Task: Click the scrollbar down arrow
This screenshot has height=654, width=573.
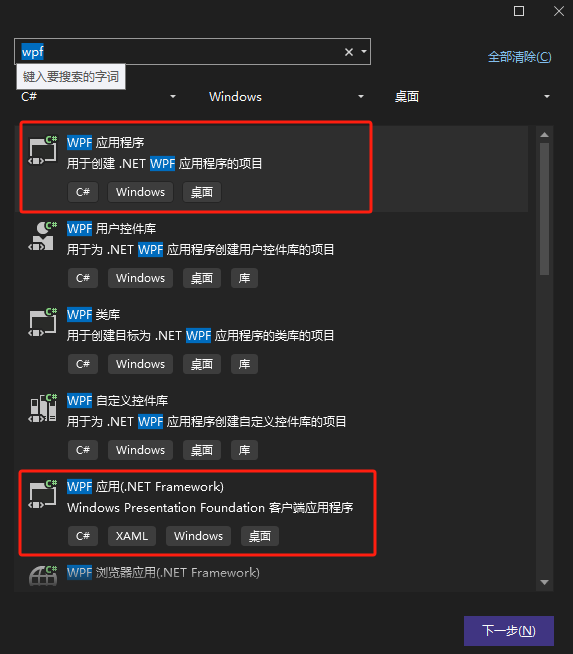Action: point(544,582)
